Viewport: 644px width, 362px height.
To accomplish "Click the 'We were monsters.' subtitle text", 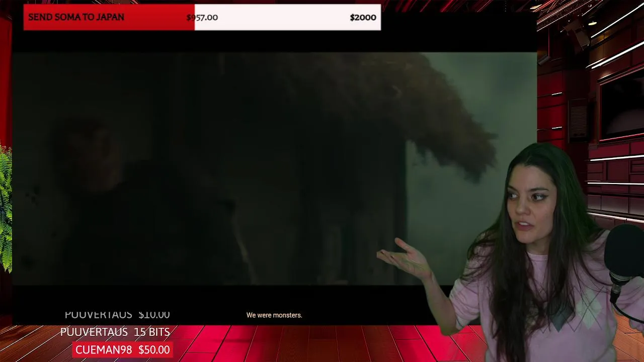I will [x=274, y=315].
